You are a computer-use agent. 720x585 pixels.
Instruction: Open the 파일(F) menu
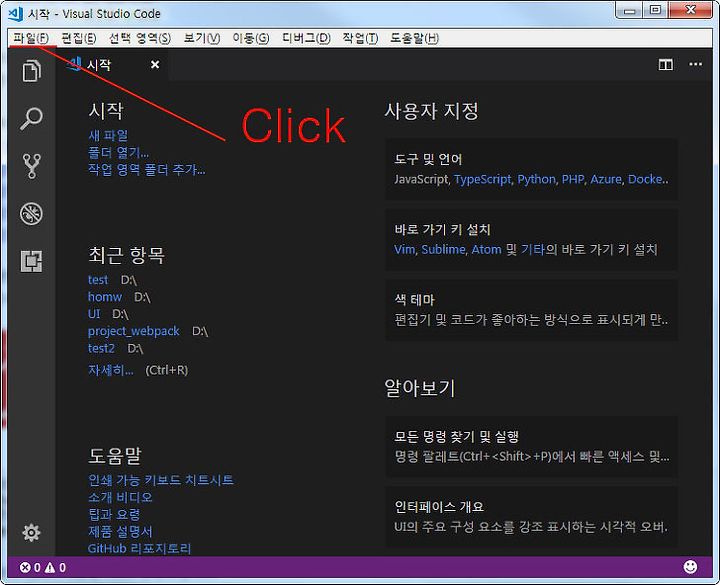(31, 38)
